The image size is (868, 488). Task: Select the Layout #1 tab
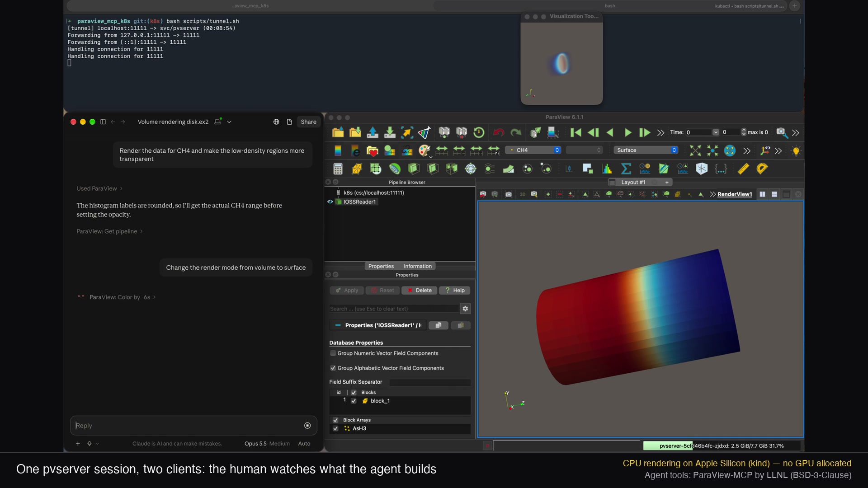[x=633, y=182]
